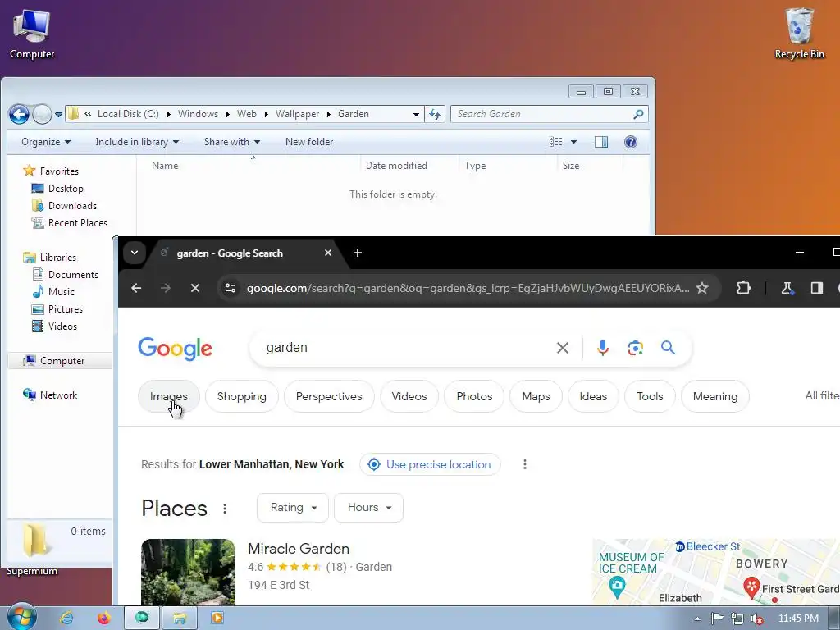
Task: Open a new browser tab
Action: click(x=358, y=253)
